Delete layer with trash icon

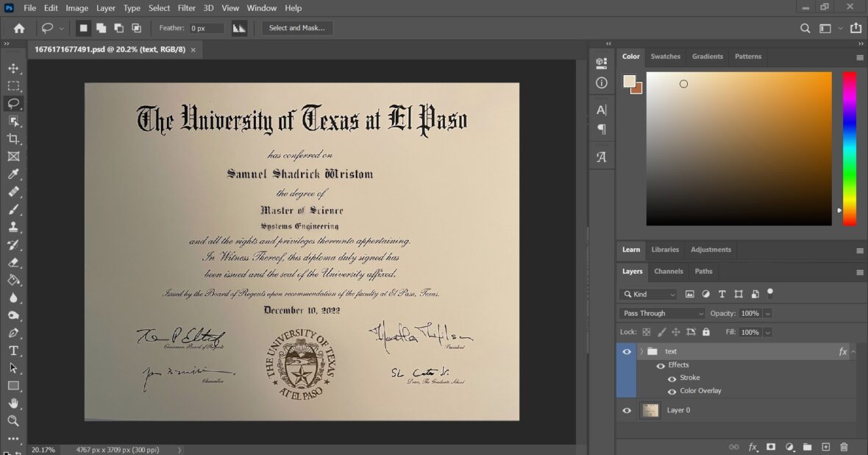(x=844, y=447)
